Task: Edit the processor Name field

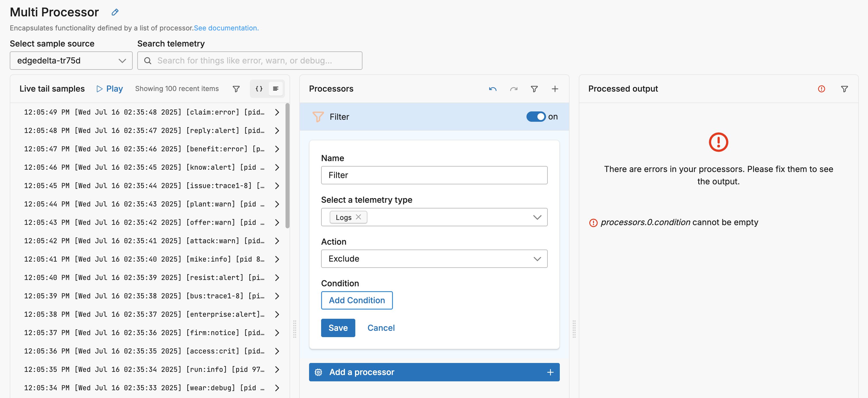Action: [x=434, y=175]
